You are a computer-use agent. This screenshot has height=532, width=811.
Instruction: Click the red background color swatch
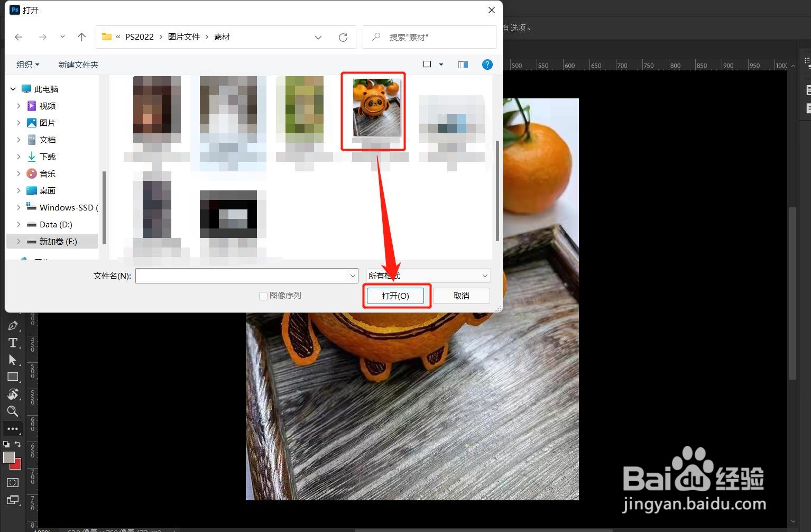(x=17, y=465)
